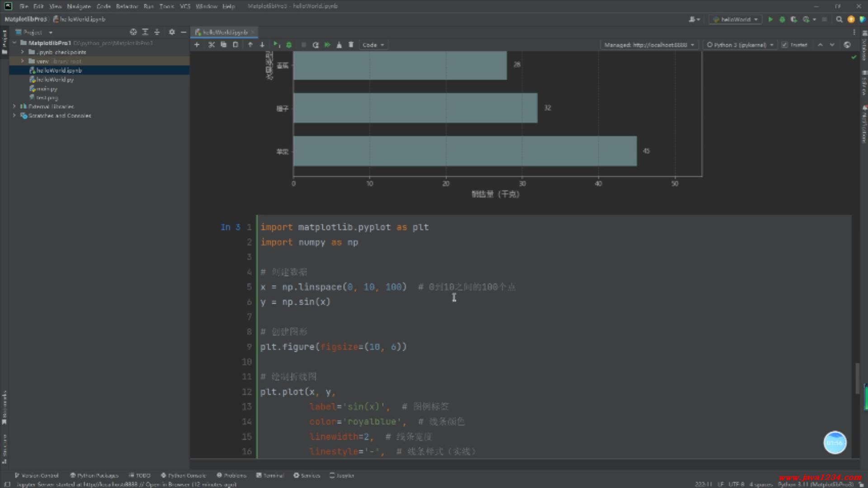Click the editor vertical scrollbar thumb

click(857, 378)
